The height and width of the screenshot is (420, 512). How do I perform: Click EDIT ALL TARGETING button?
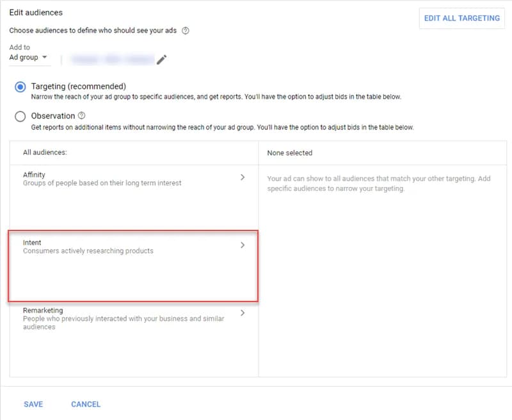click(x=461, y=19)
